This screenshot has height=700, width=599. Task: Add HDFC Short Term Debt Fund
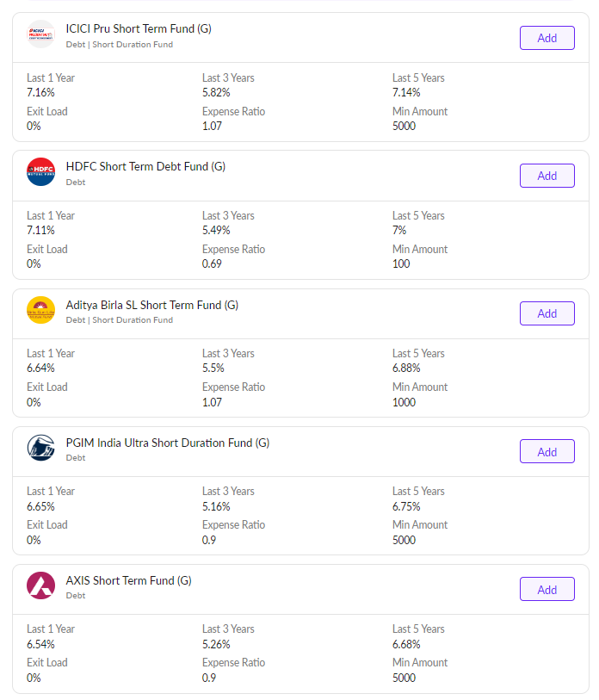(x=547, y=176)
